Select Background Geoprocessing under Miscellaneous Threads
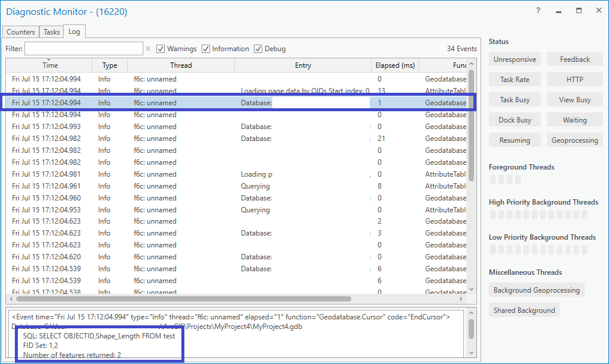The width and height of the screenshot is (609, 364). pos(536,290)
